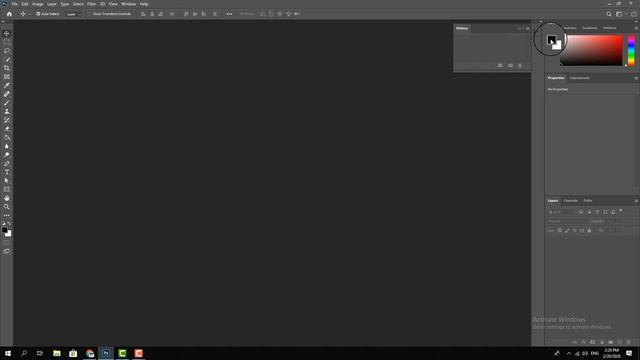Viewport: 640px width, 360px height.
Task: Select the Rectangle shape tool
Action: tap(7, 189)
